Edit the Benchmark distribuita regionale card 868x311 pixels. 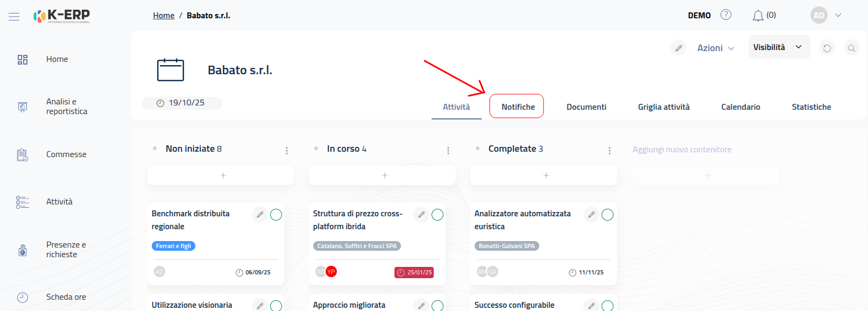point(260,215)
